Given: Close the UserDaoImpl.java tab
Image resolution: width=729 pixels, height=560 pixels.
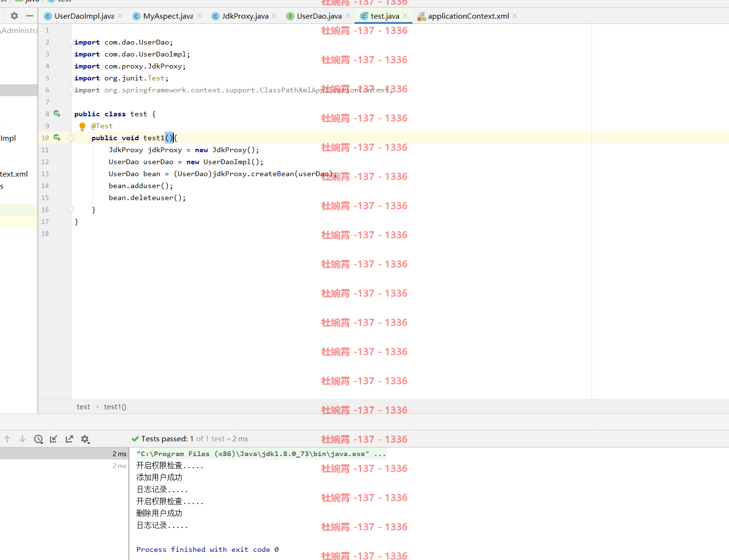Looking at the screenshot, I should 120,16.
